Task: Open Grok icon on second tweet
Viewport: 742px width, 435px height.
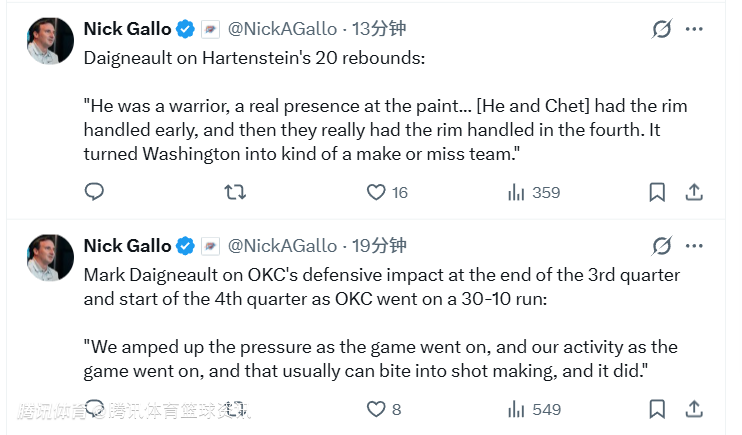Action: [x=662, y=246]
